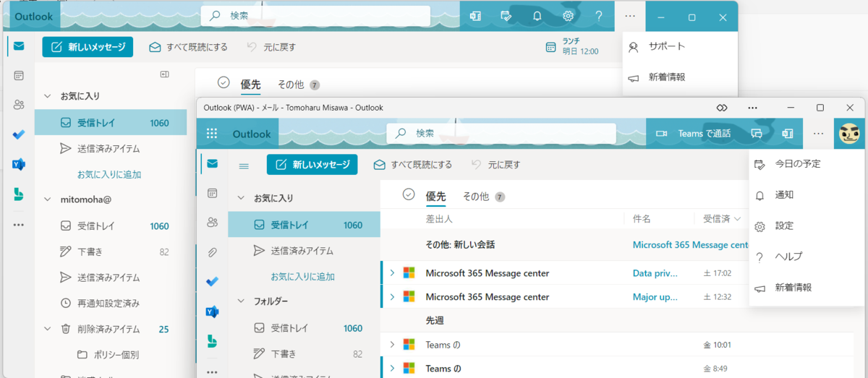
Task: Click the question mark help icon in back window header
Action: pyautogui.click(x=599, y=16)
